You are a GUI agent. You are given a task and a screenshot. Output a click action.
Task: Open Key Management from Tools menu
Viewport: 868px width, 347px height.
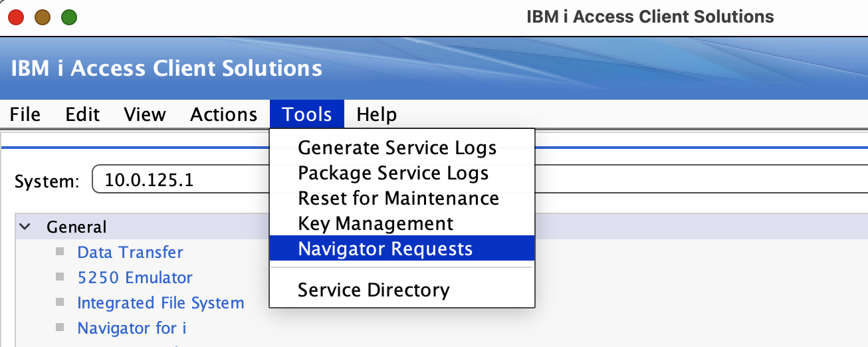[x=376, y=223]
